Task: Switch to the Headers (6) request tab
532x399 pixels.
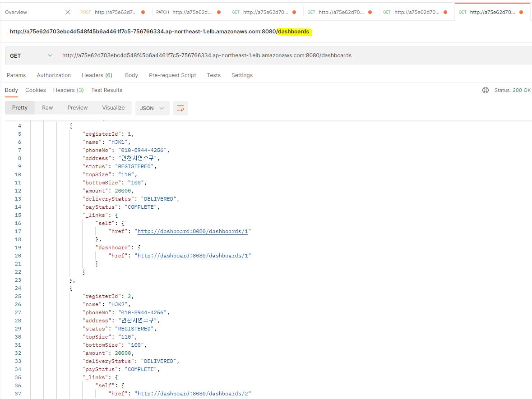Action: tap(97, 75)
